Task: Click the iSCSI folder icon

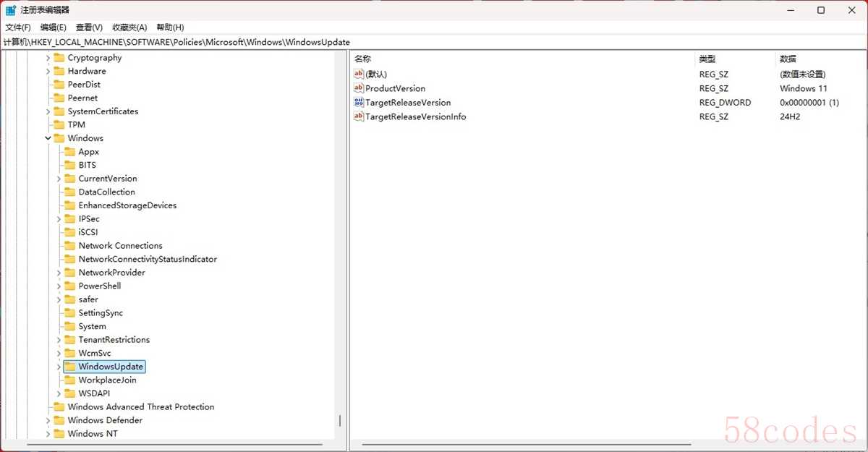Action: click(69, 232)
